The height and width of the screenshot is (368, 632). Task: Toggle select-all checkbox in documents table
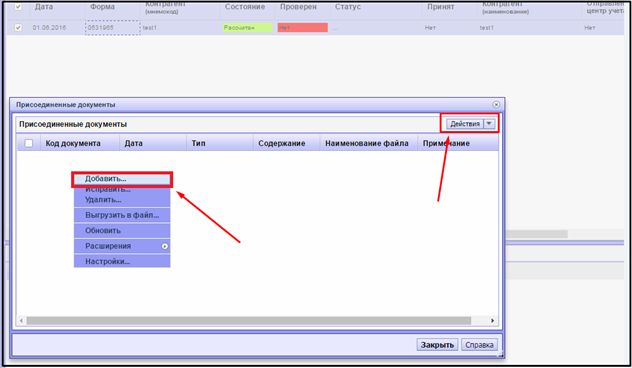tap(29, 143)
